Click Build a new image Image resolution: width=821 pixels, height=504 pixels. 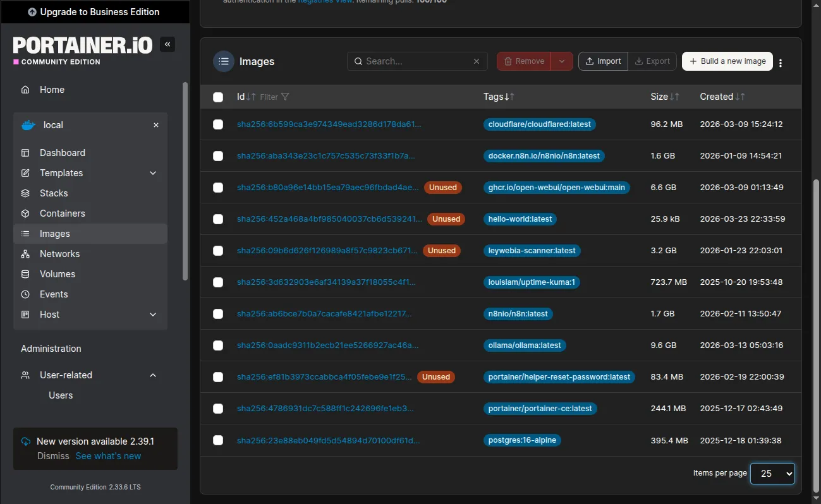(x=727, y=61)
